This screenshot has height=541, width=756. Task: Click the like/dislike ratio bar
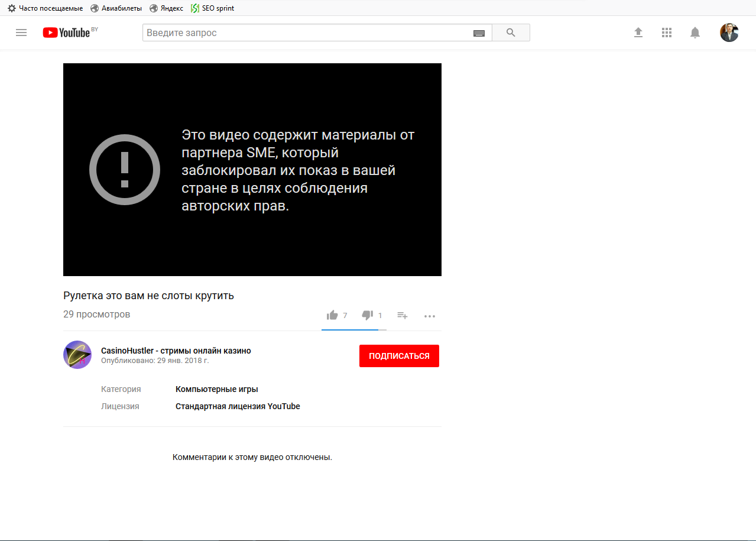click(354, 329)
